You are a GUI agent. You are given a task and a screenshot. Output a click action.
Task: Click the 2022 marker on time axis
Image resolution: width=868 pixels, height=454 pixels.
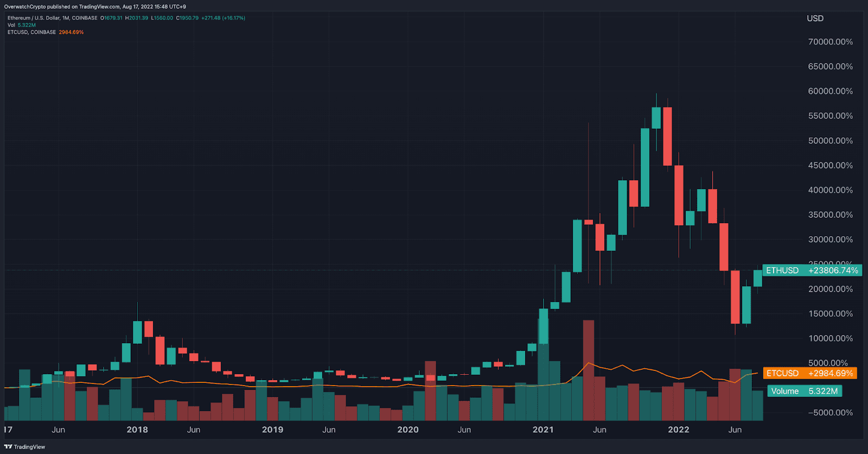[678, 430]
